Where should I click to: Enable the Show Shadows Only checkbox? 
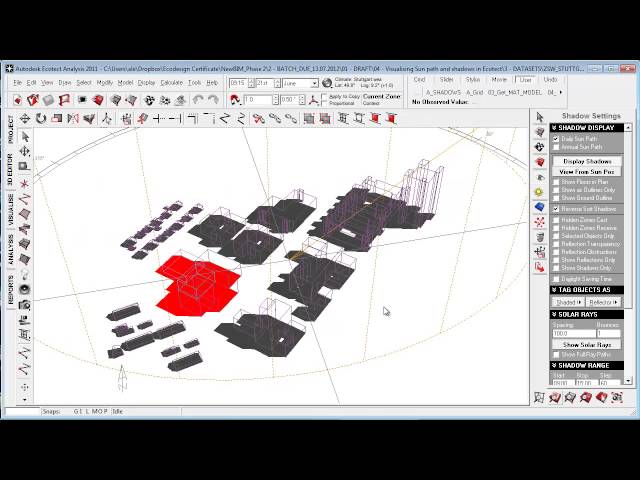[556, 268]
